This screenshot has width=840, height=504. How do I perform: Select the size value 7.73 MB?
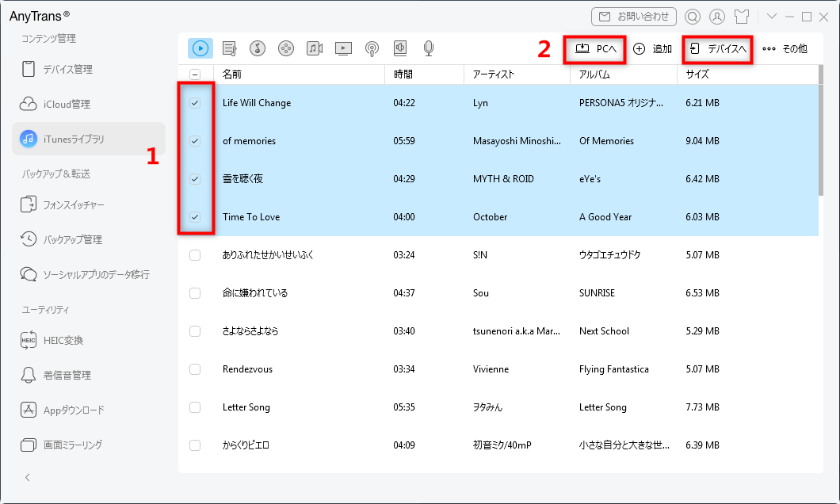click(x=702, y=407)
